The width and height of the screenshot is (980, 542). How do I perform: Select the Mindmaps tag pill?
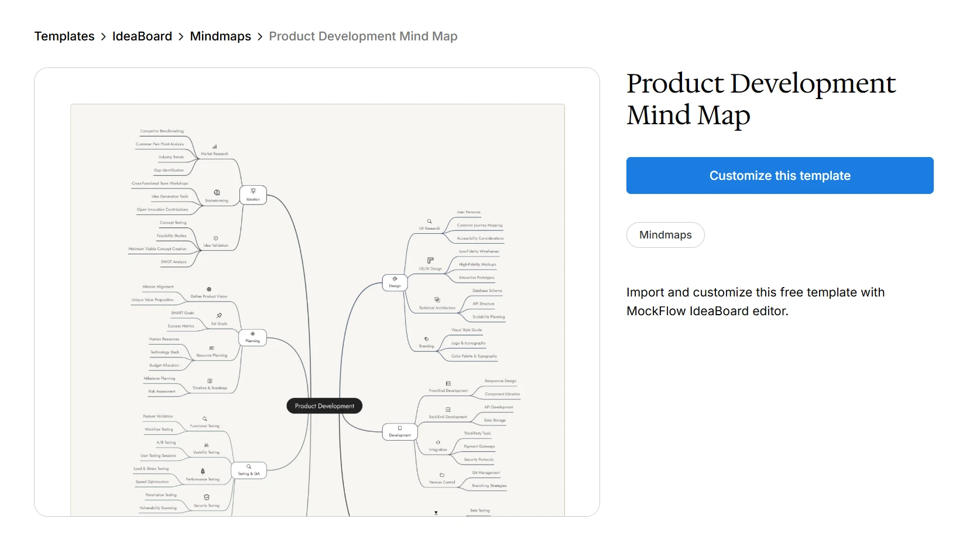pyautogui.click(x=665, y=235)
